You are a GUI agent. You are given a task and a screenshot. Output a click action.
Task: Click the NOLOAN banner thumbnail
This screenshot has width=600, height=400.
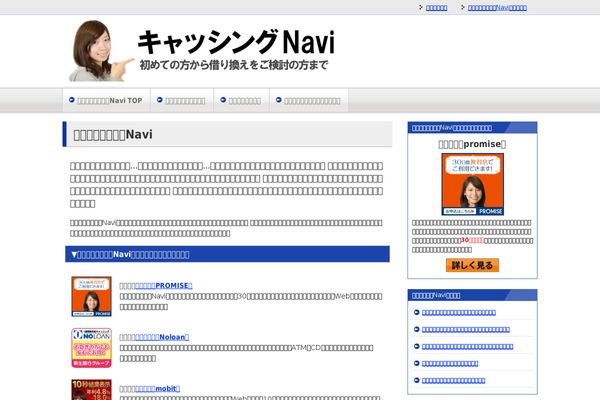[91, 348]
